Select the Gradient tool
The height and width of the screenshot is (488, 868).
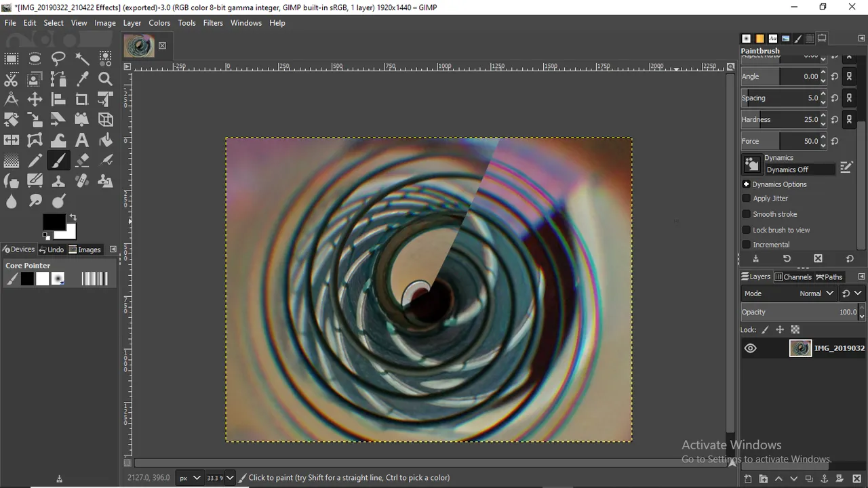coord(12,161)
